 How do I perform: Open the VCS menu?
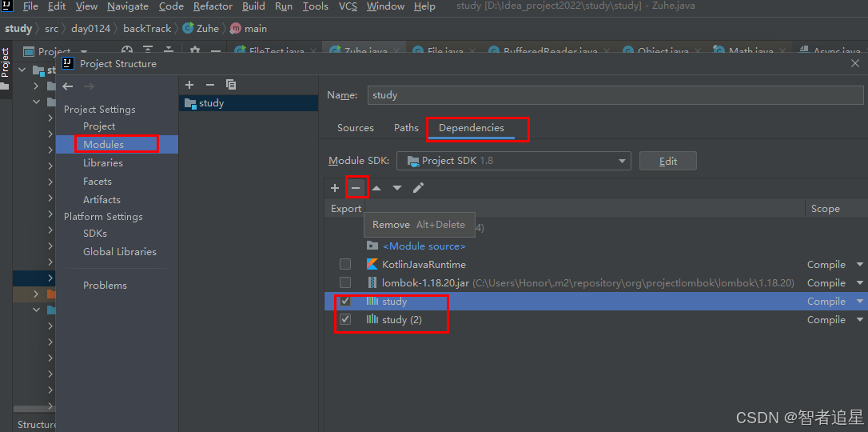[x=348, y=6]
